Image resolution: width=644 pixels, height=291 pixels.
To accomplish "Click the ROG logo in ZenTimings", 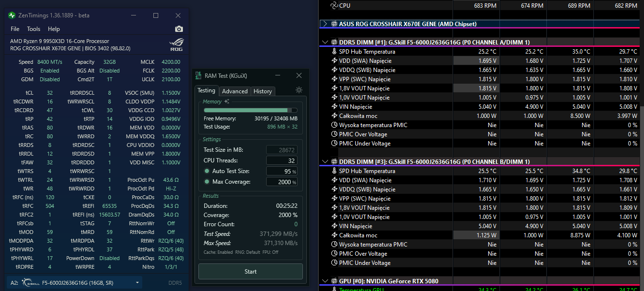I will 176,45.
